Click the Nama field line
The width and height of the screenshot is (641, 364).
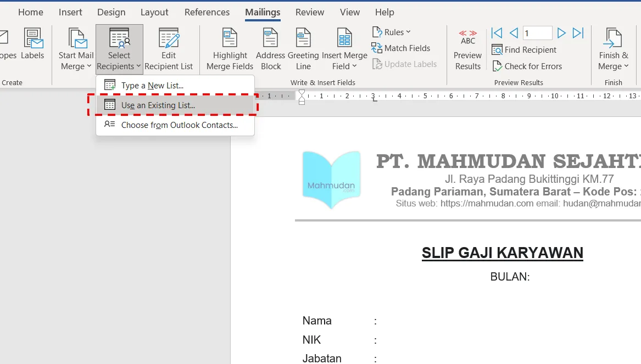point(339,321)
